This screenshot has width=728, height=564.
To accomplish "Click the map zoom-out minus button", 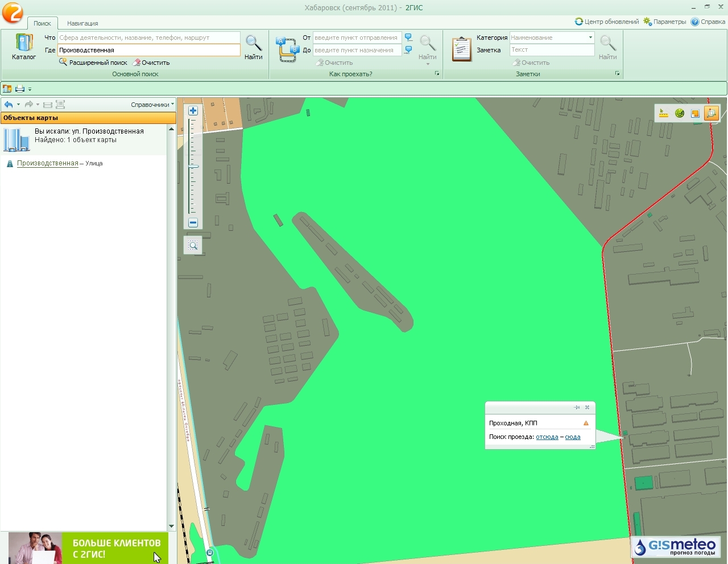I will click(193, 223).
